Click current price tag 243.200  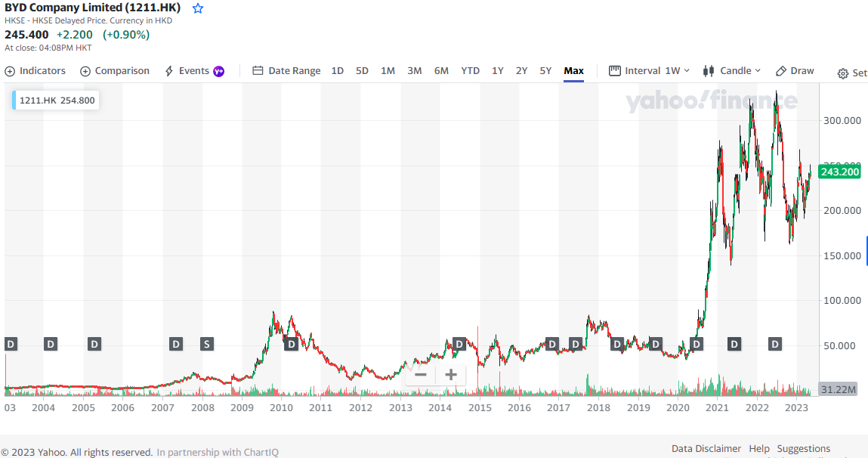(x=839, y=172)
